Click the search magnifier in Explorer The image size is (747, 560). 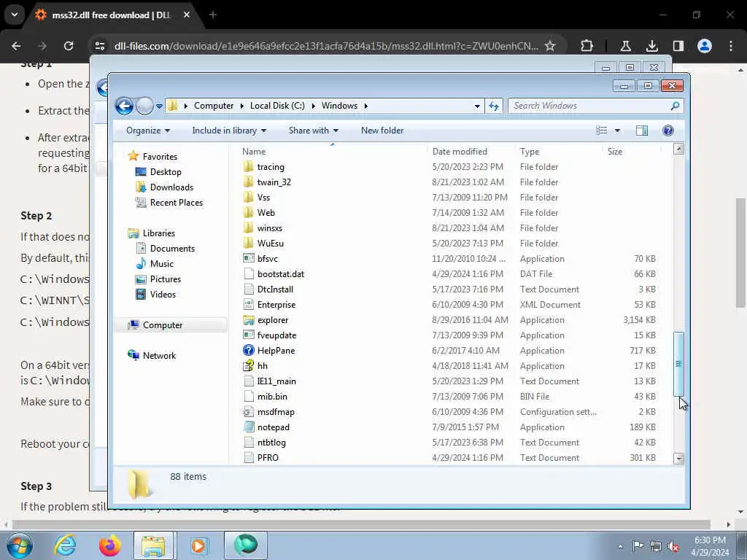click(x=675, y=106)
